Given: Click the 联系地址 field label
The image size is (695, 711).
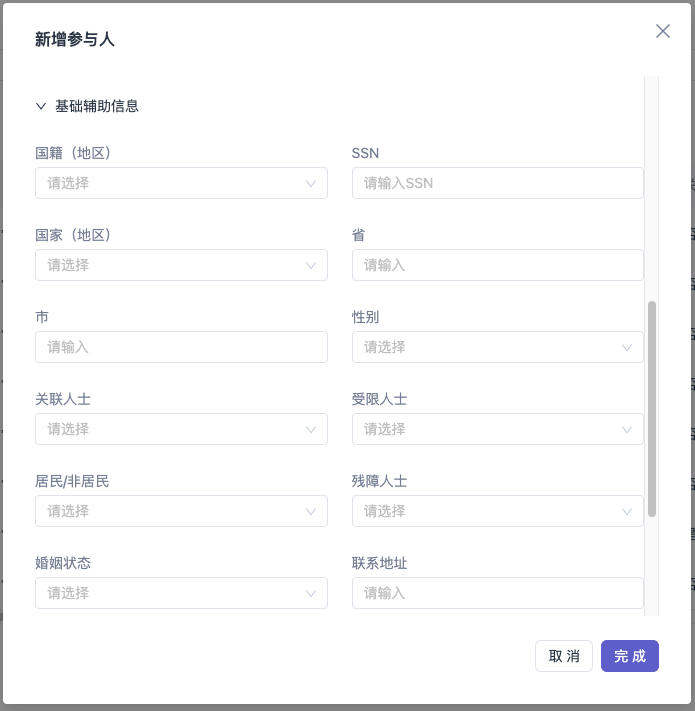Looking at the screenshot, I should [x=379, y=563].
